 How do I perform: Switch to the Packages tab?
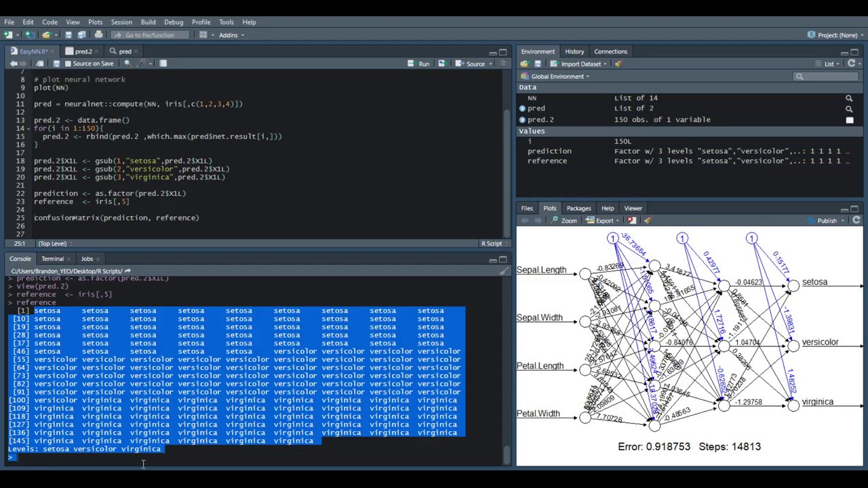(x=578, y=208)
